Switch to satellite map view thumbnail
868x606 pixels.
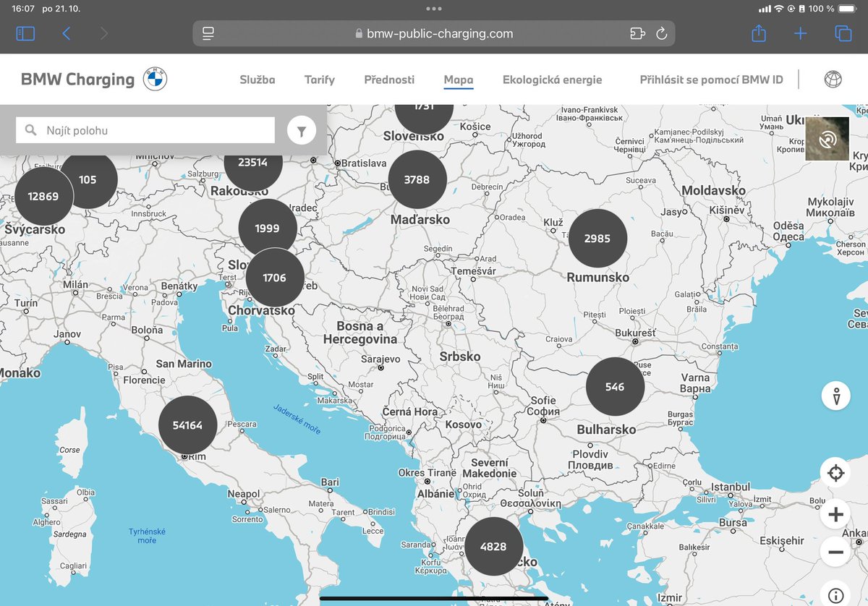[x=827, y=139]
